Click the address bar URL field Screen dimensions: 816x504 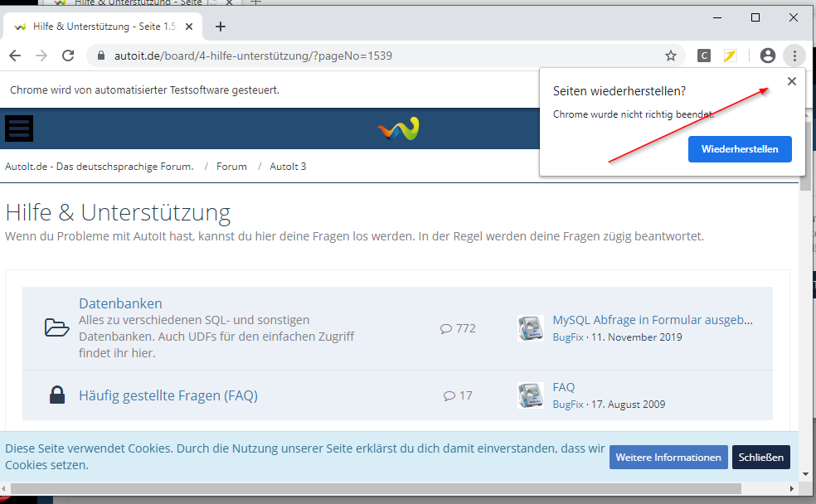[x=373, y=56]
